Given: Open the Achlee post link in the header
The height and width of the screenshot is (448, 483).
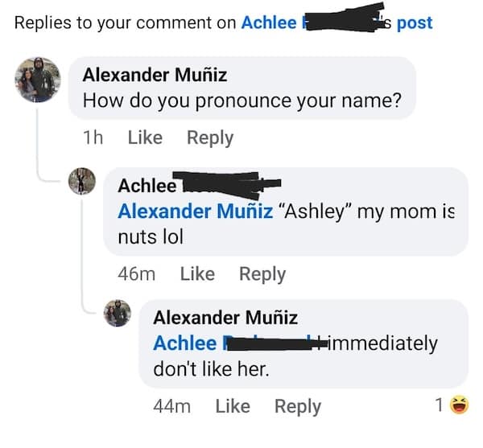Looking at the screenshot, I should (268, 23).
